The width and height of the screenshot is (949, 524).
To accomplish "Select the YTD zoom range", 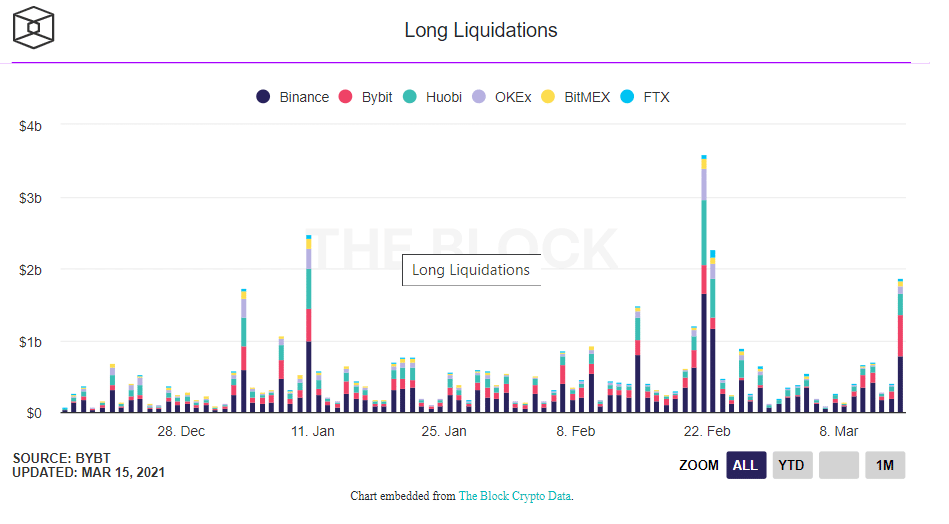I will click(x=792, y=465).
